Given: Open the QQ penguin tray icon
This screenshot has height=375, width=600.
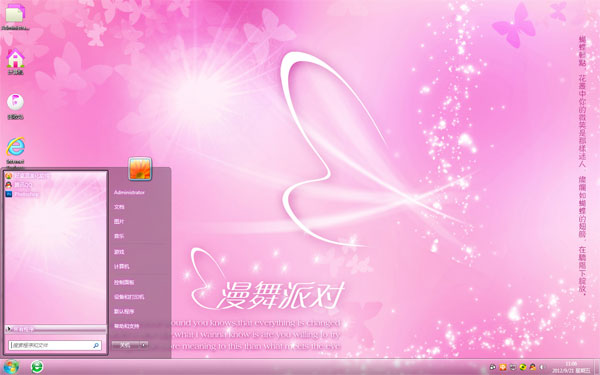Looking at the screenshot, I should 533,367.
